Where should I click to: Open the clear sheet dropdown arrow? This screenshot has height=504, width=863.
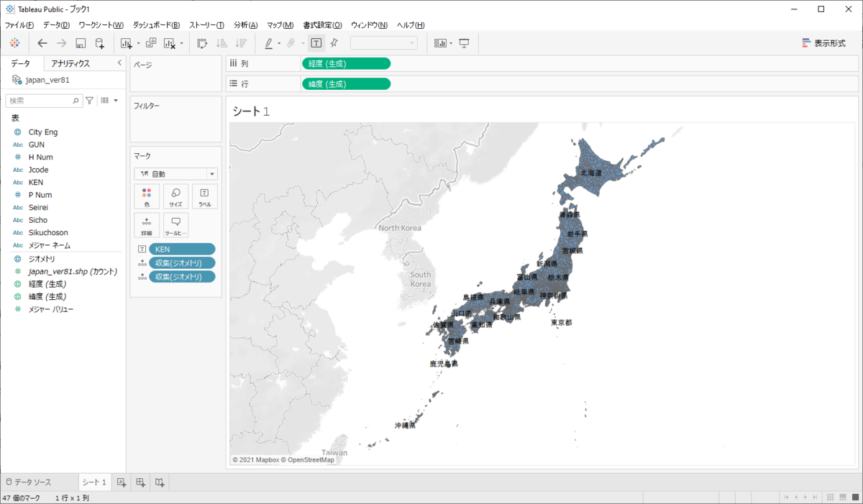click(x=181, y=43)
